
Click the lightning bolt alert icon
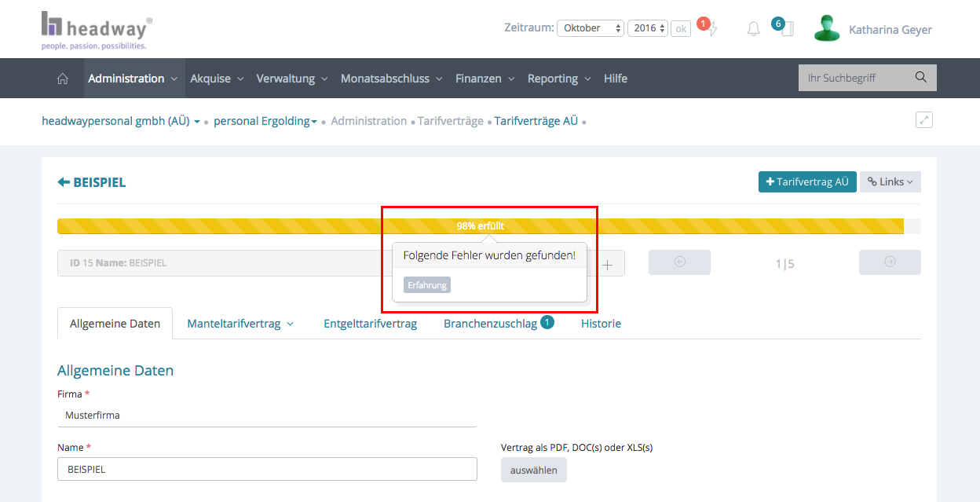[x=711, y=30]
